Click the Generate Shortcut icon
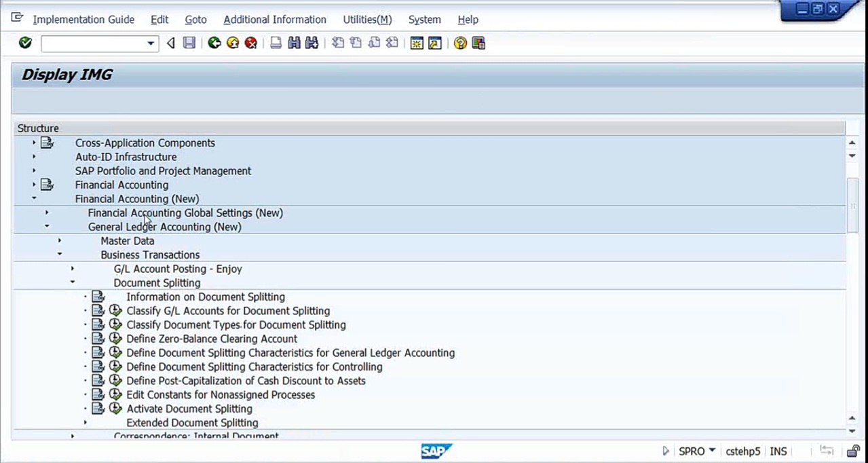 [435, 43]
